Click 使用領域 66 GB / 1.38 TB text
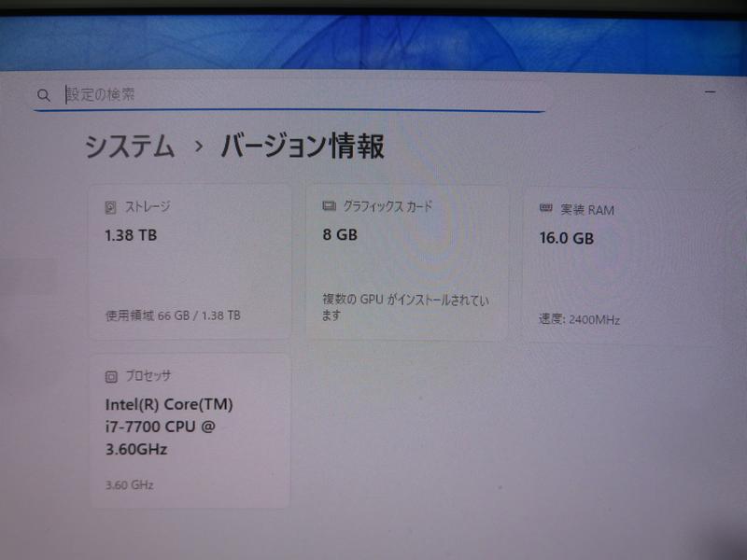Image resolution: width=747 pixels, height=560 pixels. point(173,315)
